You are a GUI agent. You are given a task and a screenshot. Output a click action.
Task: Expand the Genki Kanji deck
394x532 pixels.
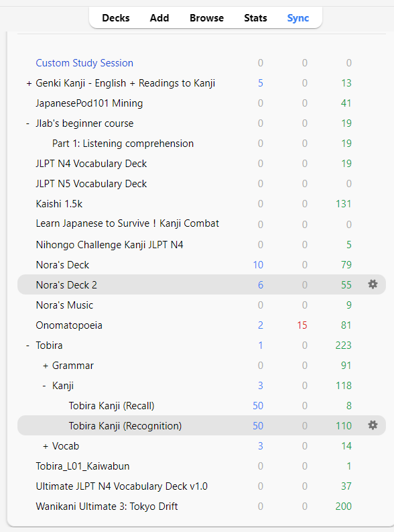point(29,83)
